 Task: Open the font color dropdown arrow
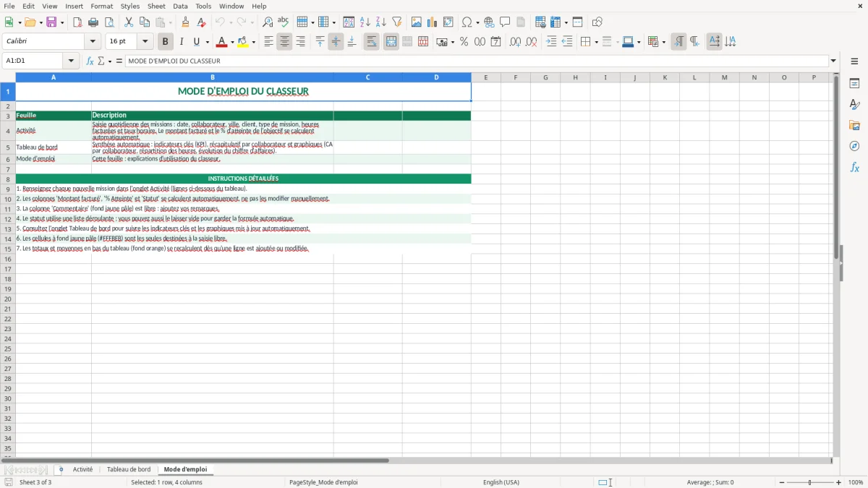pyautogui.click(x=232, y=42)
